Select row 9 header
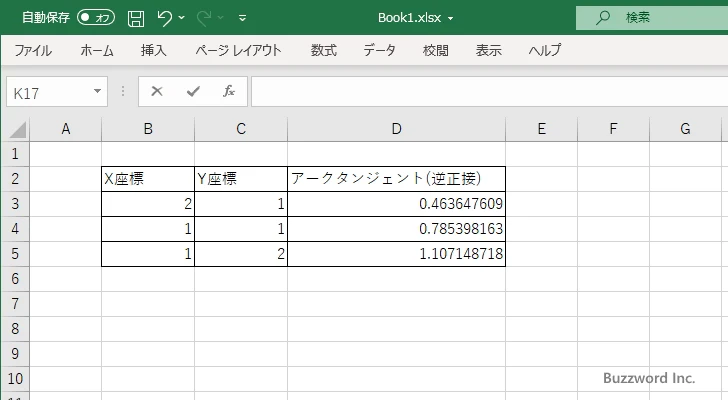This screenshot has height=400, width=728. 15,354
